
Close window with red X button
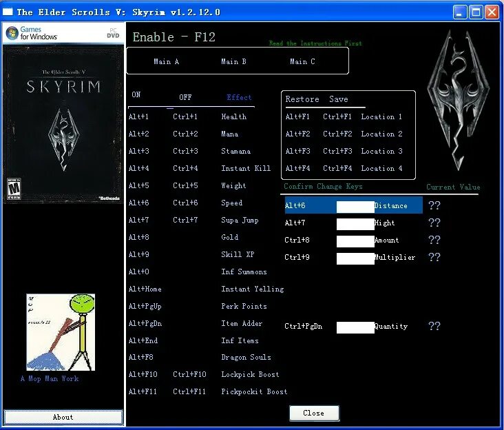point(492,12)
